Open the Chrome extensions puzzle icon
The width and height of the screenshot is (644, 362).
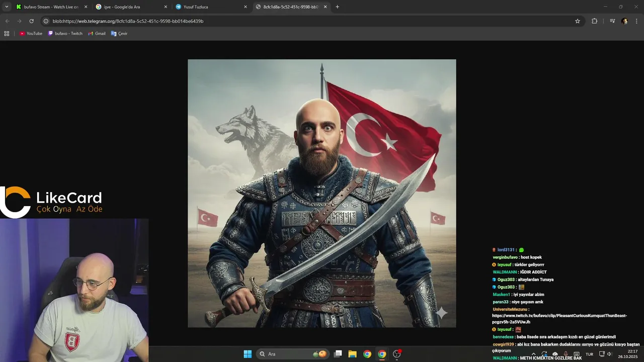click(594, 21)
